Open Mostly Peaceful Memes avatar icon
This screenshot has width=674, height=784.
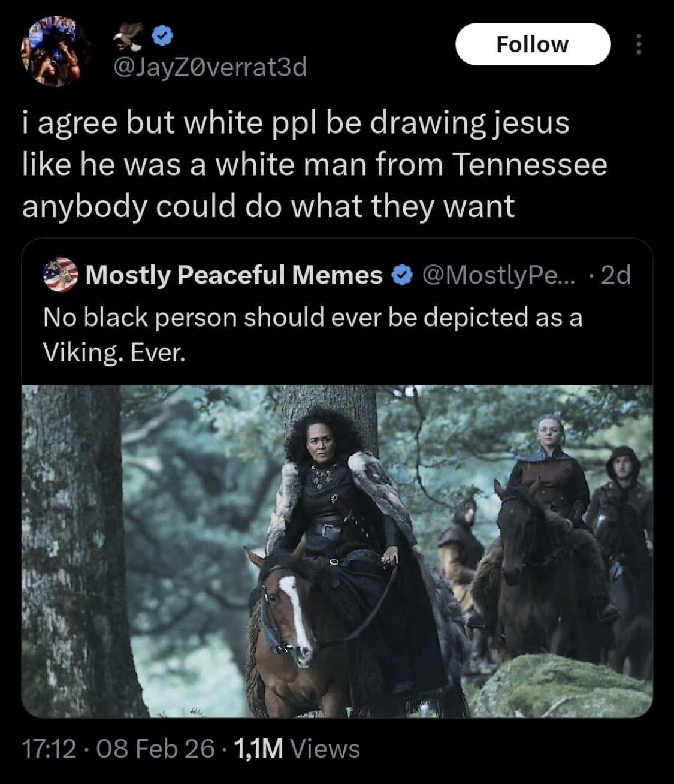click(61, 275)
